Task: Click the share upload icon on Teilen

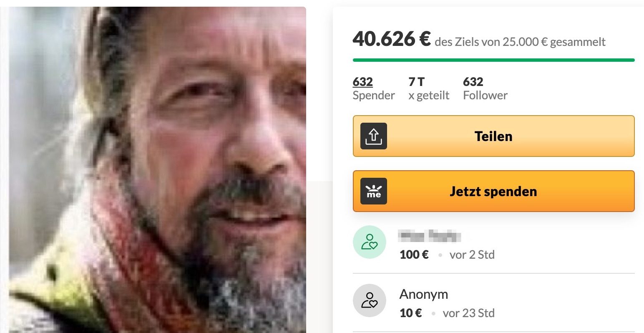Action: click(374, 136)
